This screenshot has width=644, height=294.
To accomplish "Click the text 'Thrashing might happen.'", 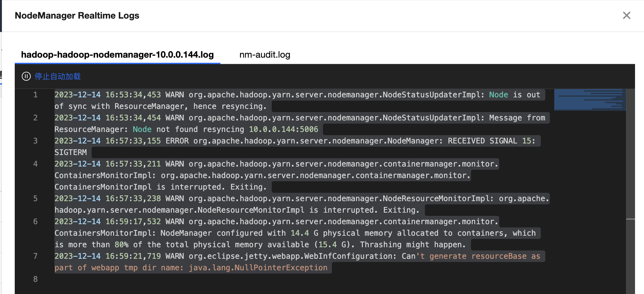I will click(413, 245).
